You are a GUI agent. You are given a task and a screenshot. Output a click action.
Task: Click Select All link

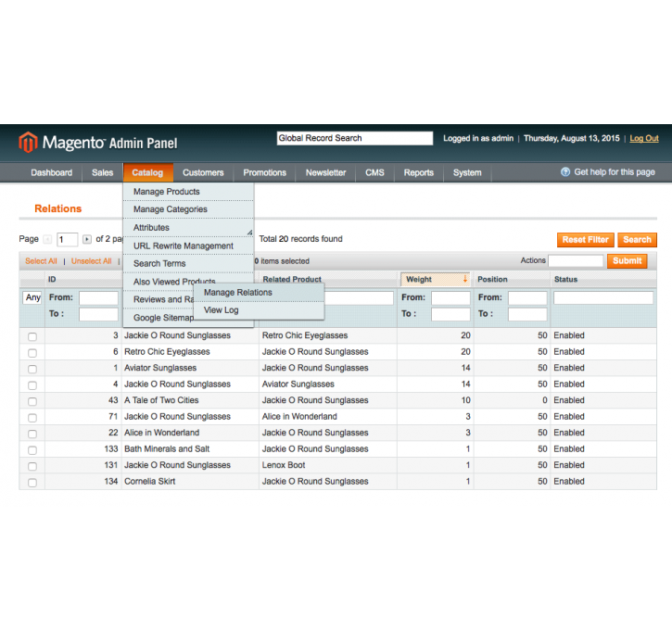[41, 261]
